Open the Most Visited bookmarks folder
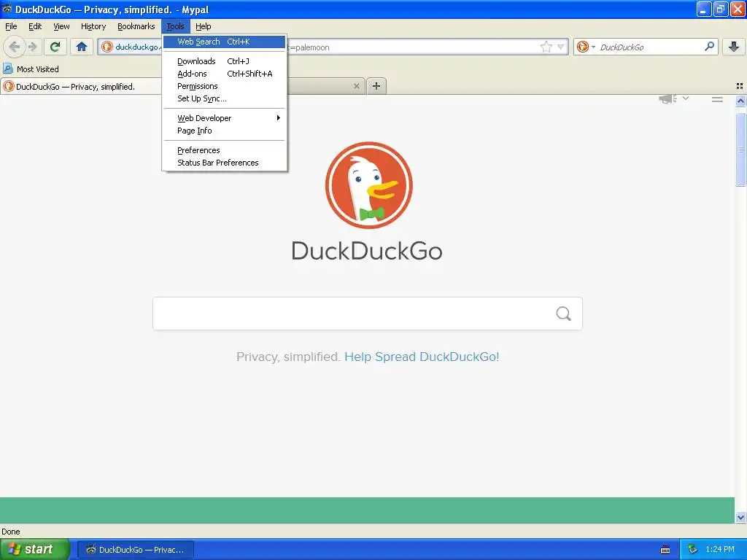The image size is (747, 560). tap(31, 69)
